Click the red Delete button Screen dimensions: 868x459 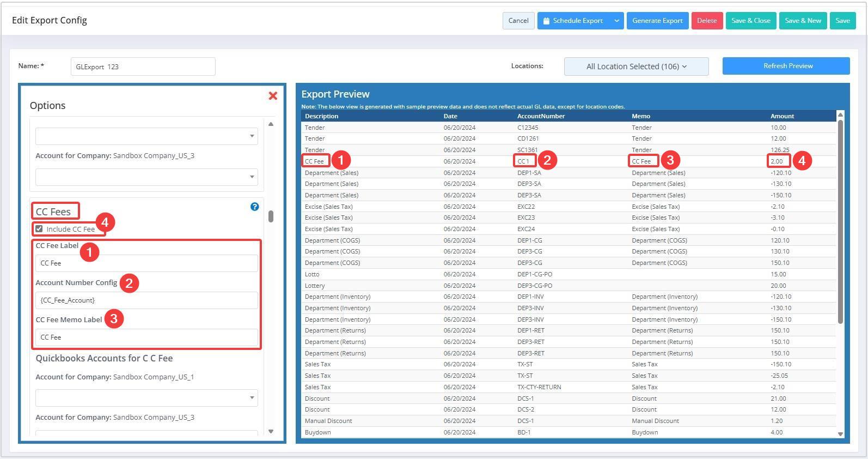[x=707, y=21]
